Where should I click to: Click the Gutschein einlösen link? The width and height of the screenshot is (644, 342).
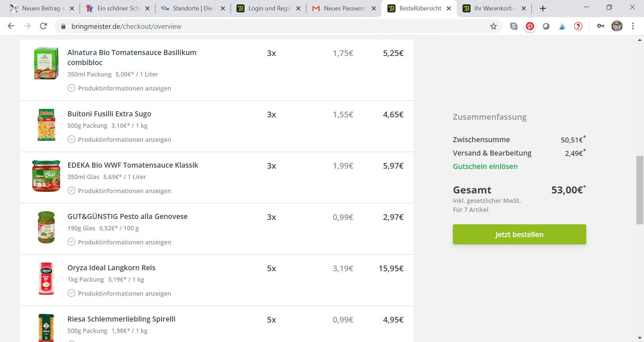485,166
